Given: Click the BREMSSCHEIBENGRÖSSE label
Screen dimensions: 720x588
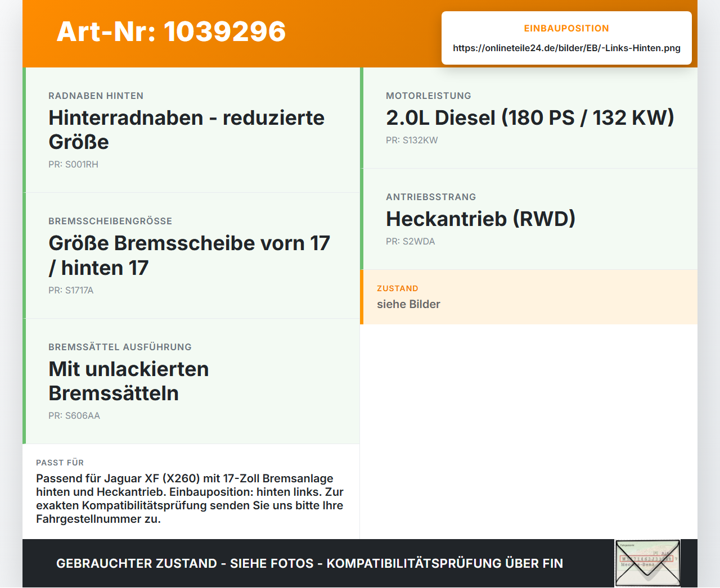Looking at the screenshot, I should click(110, 221).
